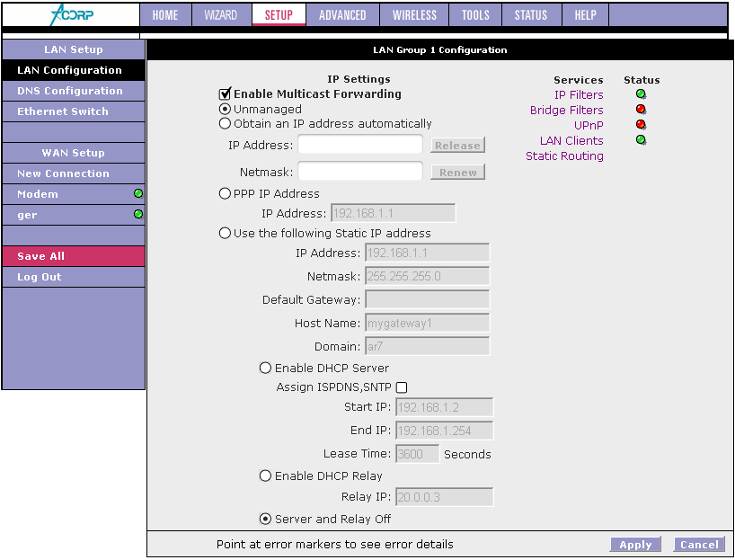Click the green IP Filters status indicator
This screenshot has width=735, height=560.
(641, 94)
